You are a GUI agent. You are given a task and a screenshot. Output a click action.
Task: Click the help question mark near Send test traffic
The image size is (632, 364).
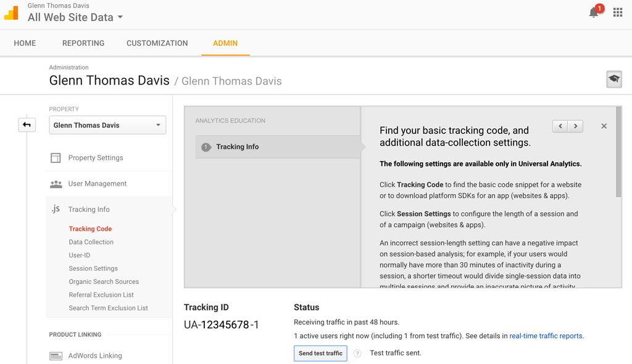click(x=357, y=353)
